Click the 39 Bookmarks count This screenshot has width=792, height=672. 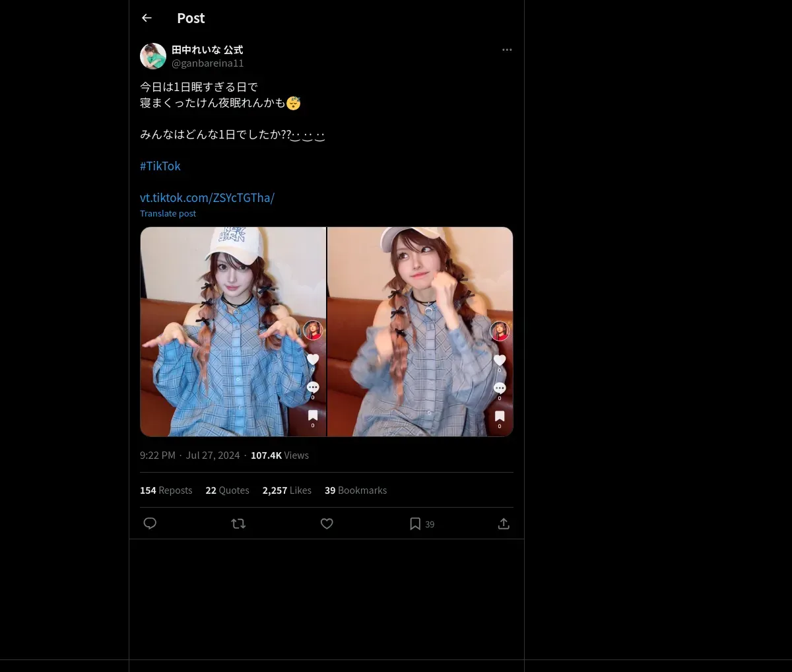click(x=356, y=490)
